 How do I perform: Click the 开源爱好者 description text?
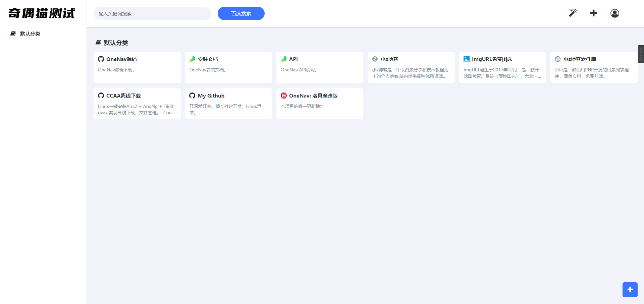pos(225,110)
